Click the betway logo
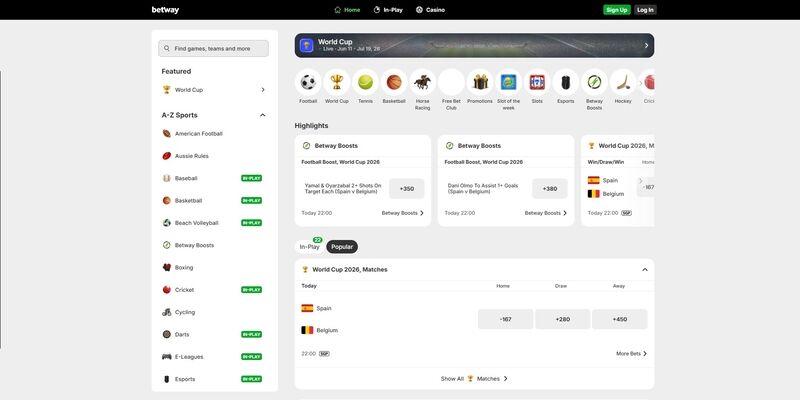800x400 pixels. pos(165,10)
